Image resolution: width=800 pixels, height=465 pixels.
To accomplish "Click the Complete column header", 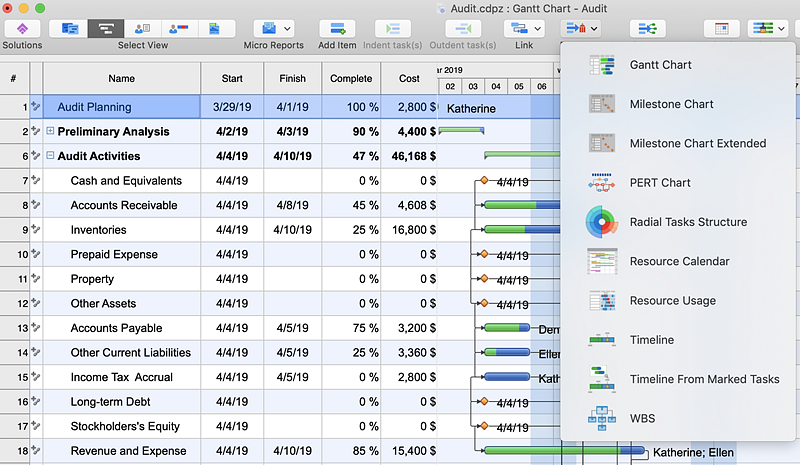I will pyautogui.click(x=350, y=78).
